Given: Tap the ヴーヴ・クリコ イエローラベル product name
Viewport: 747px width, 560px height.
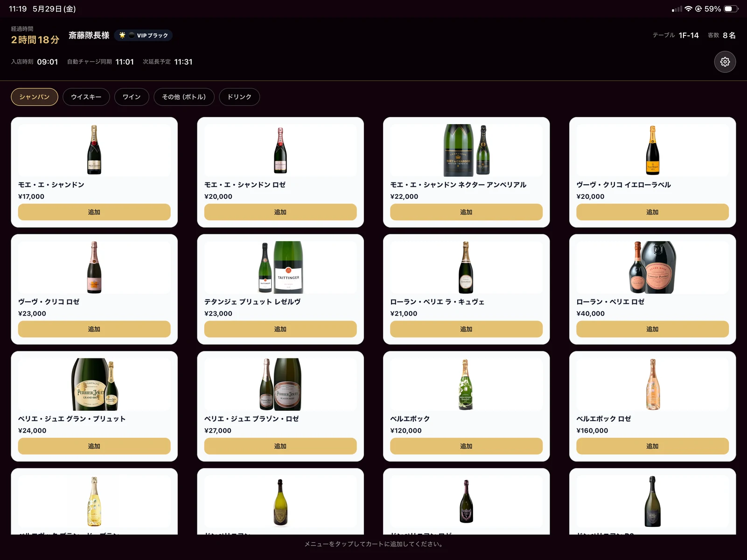Looking at the screenshot, I should click(x=624, y=185).
